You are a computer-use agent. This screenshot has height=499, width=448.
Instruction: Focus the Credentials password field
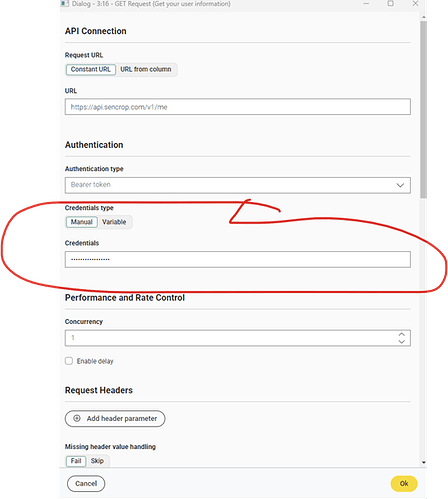(x=238, y=259)
